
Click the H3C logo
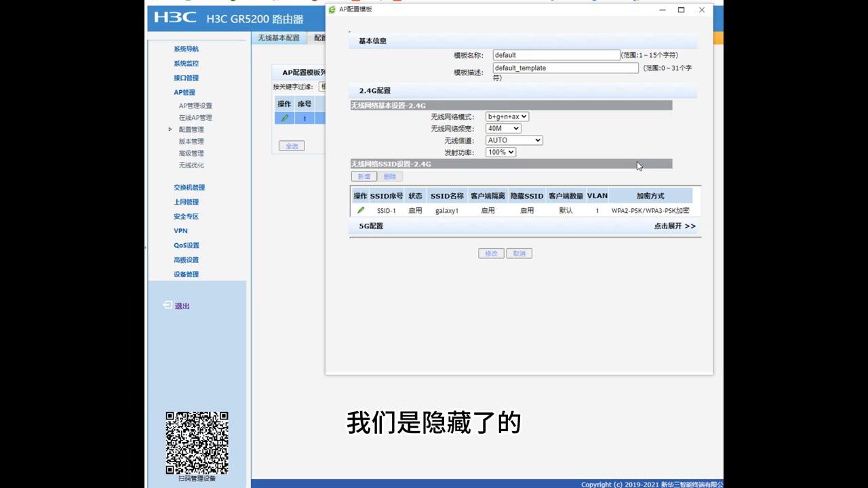coord(175,19)
